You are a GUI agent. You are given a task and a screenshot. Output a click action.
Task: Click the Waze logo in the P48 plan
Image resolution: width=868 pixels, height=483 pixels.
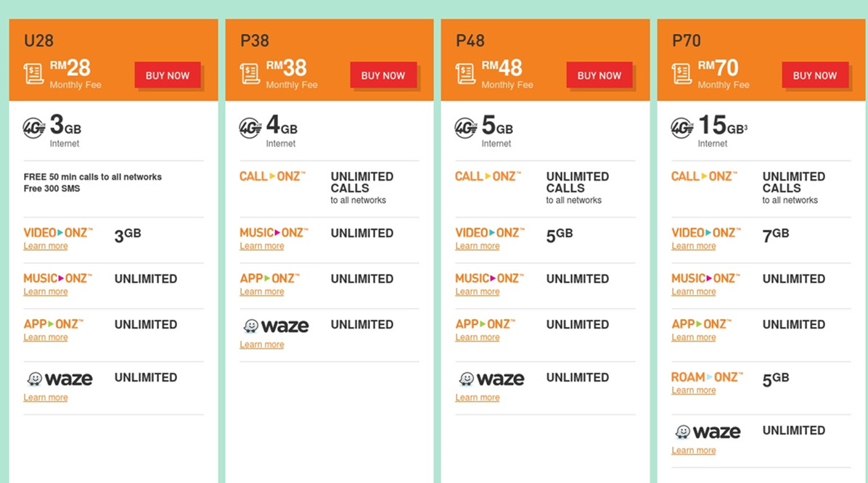[x=491, y=379]
